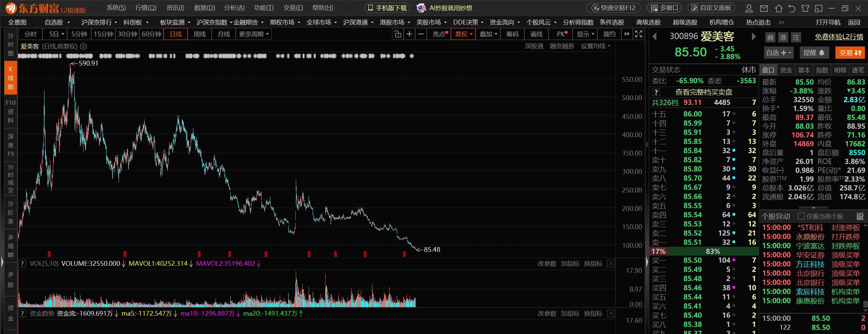Screen dimensions: 868x334
Task: Zoom out the K-line with minus icon
Action: pyautogui.click(x=421, y=34)
